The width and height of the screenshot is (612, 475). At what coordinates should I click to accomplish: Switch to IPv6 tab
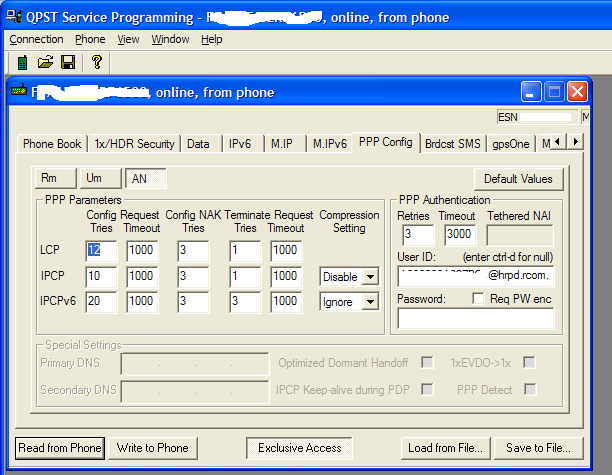[243, 144]
